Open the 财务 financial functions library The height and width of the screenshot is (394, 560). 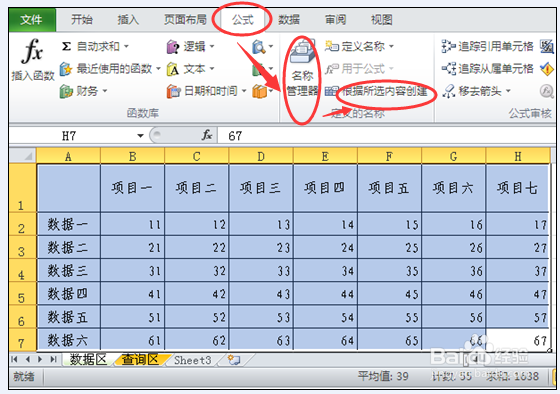point(83,91)
